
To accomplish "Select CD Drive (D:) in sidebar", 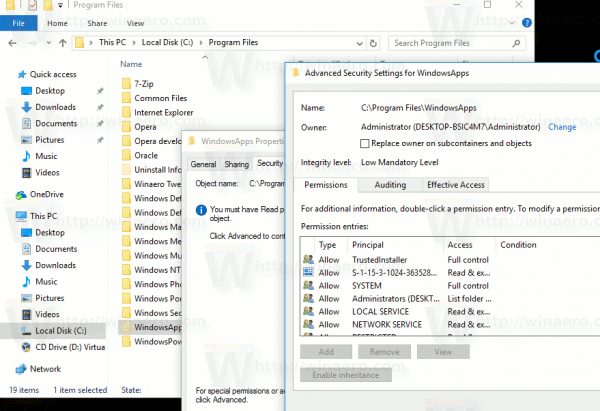I will tap(70, 347).
